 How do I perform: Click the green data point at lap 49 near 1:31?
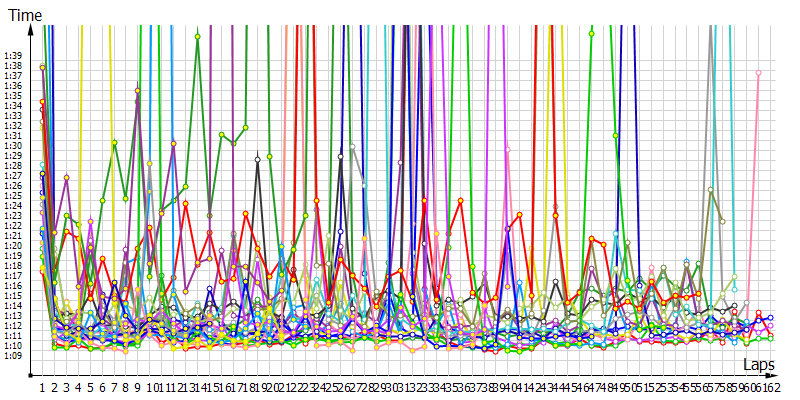pyautogui.click(x=615, y=135)
